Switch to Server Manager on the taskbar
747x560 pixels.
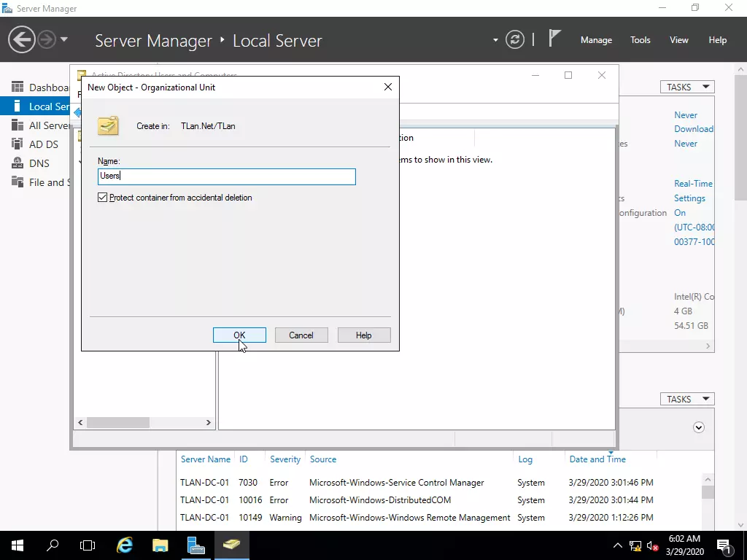tap(196, 545)
